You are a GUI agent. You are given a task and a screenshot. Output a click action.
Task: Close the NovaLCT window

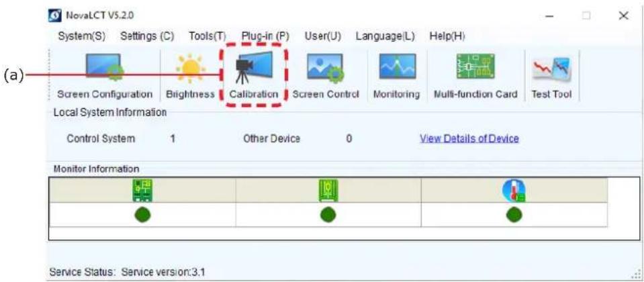pyautogui.click(x=623, y=16)
